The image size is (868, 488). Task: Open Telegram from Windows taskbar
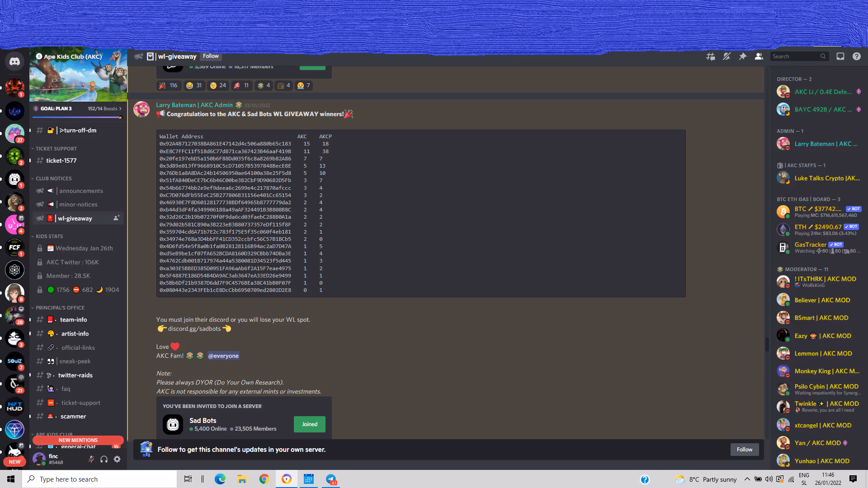click(331, 479)
